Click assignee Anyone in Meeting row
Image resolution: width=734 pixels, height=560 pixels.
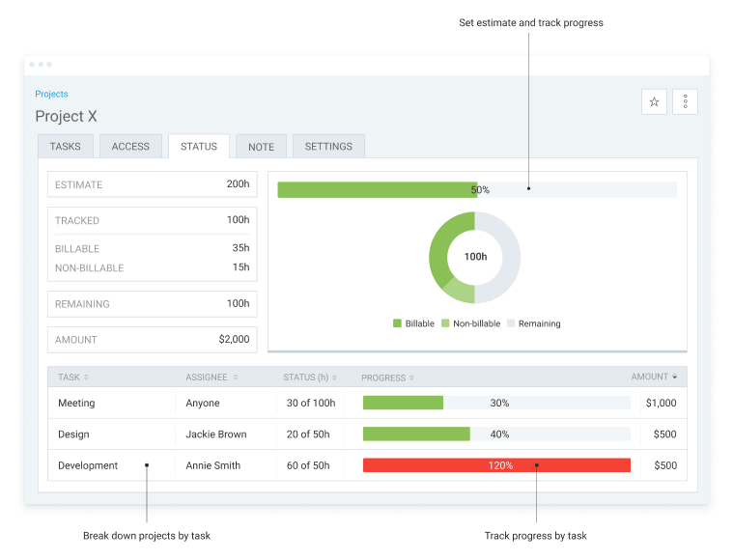[x=203, y=403]
